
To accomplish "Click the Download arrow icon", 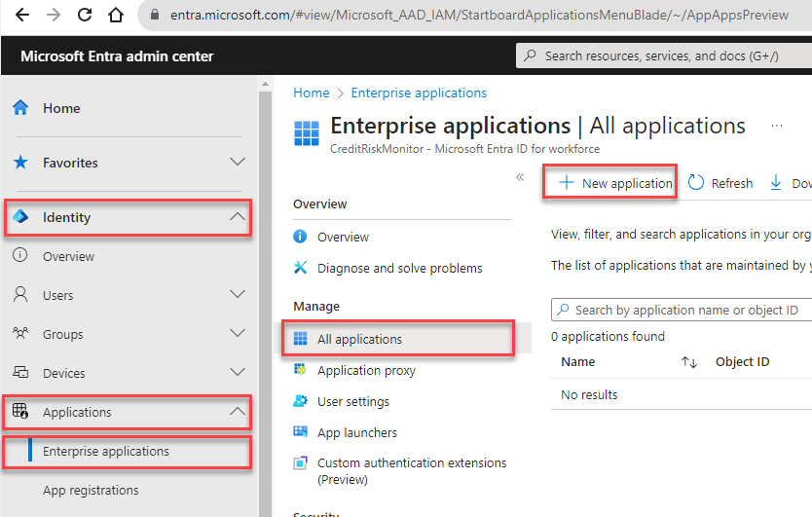I will [776, 182].
